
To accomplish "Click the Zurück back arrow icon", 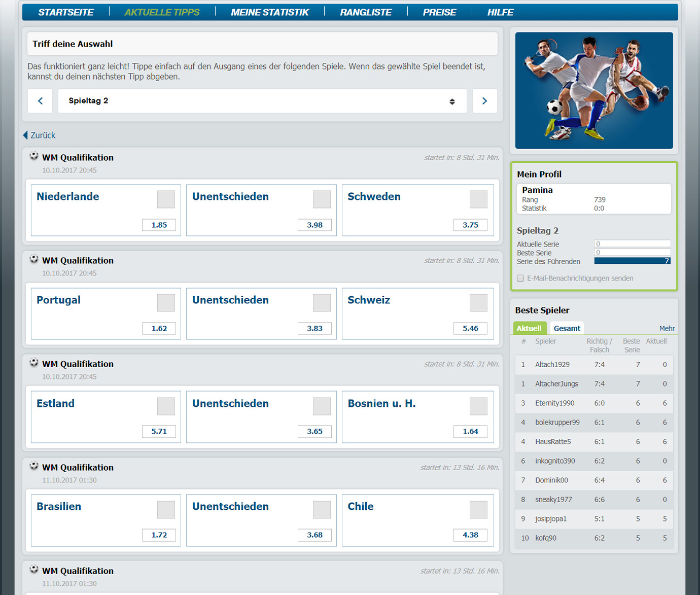I will (25, 135).
